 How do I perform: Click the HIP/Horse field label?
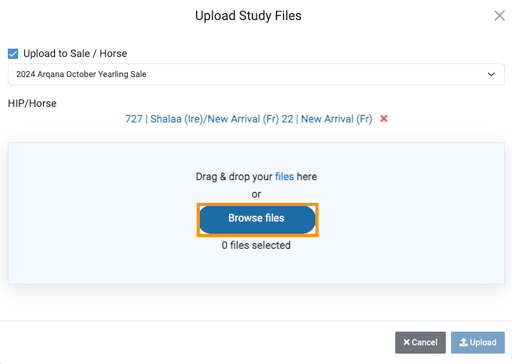coord(32,103)
